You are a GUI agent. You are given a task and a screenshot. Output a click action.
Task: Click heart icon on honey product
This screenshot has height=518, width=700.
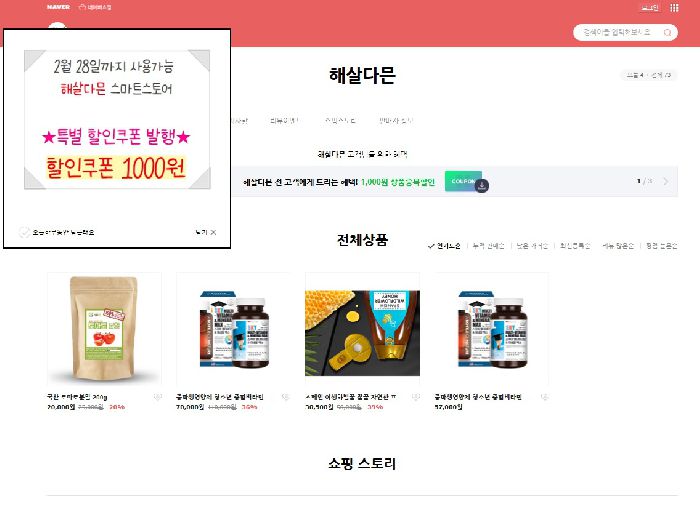pyautogui.click(x=416, y=397)
